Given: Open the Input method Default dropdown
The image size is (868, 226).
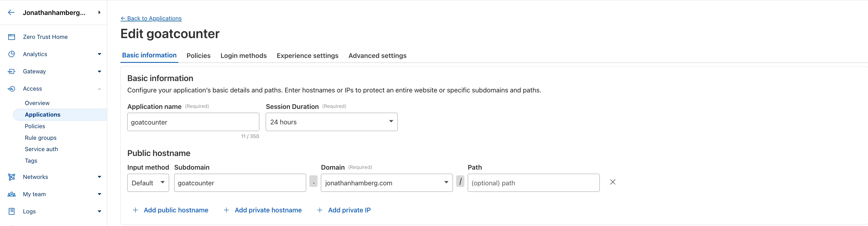Looking at the screenshot, I should coord(148,183).
